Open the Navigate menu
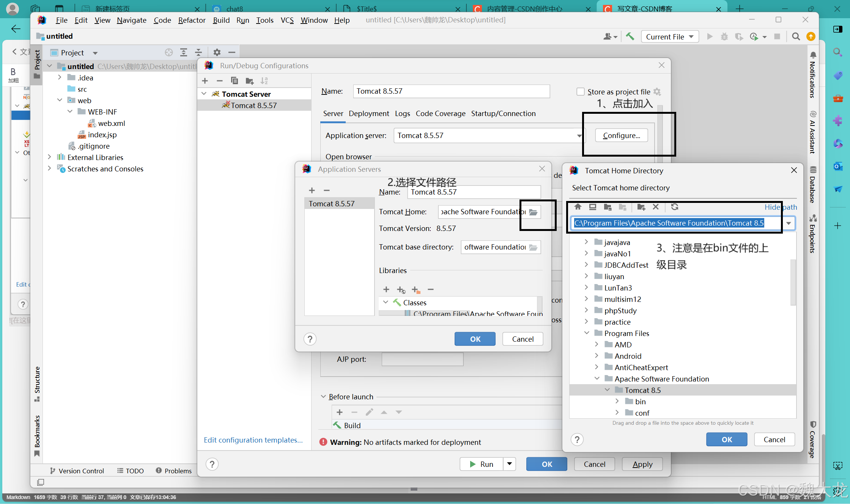850x504 pixels. [x=131, y=20]
